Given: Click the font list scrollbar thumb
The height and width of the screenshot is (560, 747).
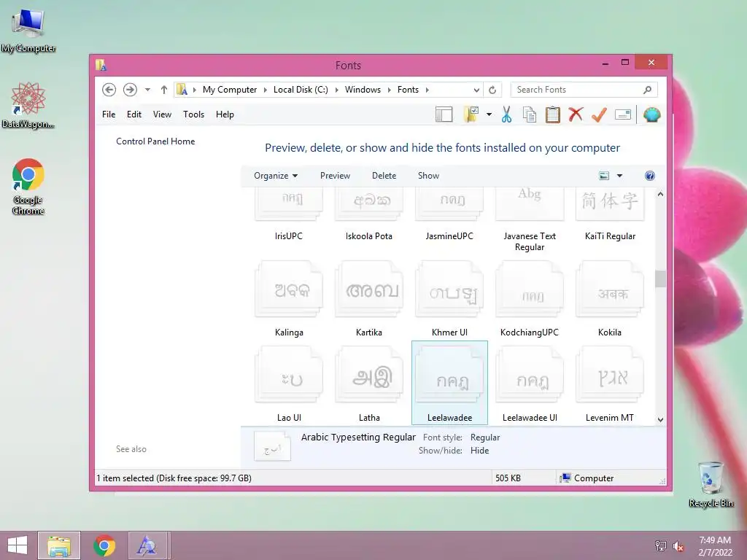Looking at the screenshot, I should coord(660,279).
